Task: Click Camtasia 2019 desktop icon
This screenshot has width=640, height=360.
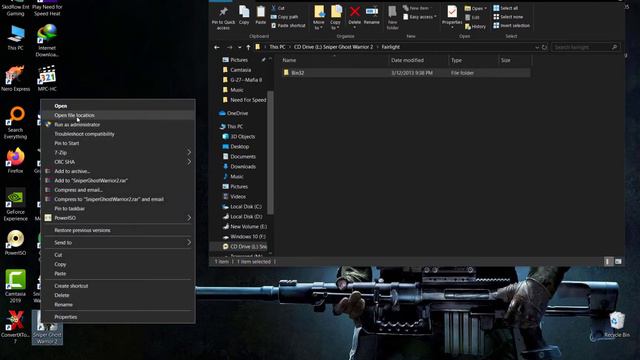Action: (x=16, y=286)
